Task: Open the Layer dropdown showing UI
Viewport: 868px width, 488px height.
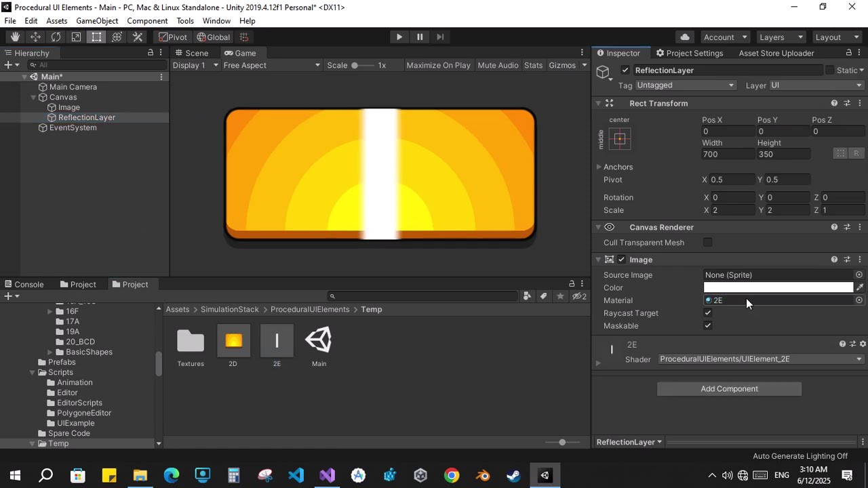Action: click(x=816, y=85)
